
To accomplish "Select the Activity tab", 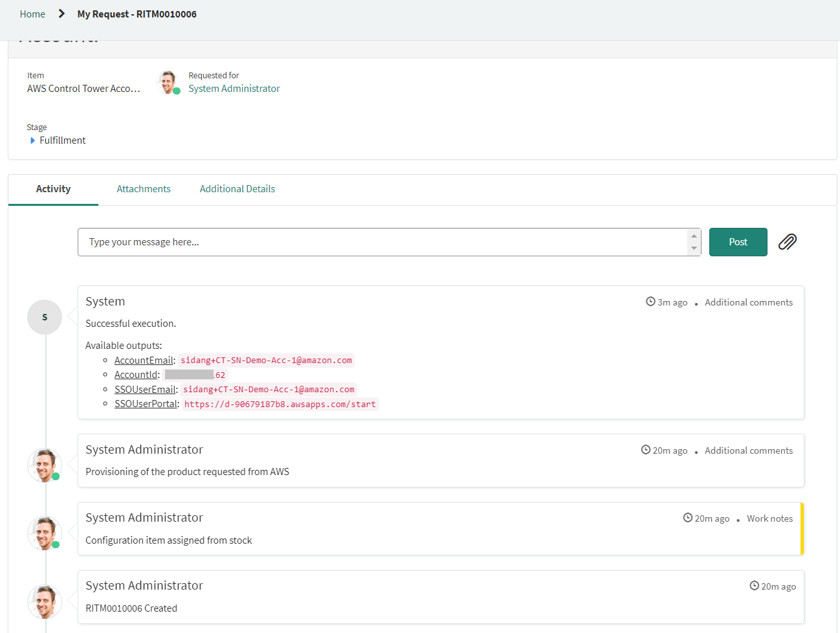I will pyautogui.click(x=52, y=188).
